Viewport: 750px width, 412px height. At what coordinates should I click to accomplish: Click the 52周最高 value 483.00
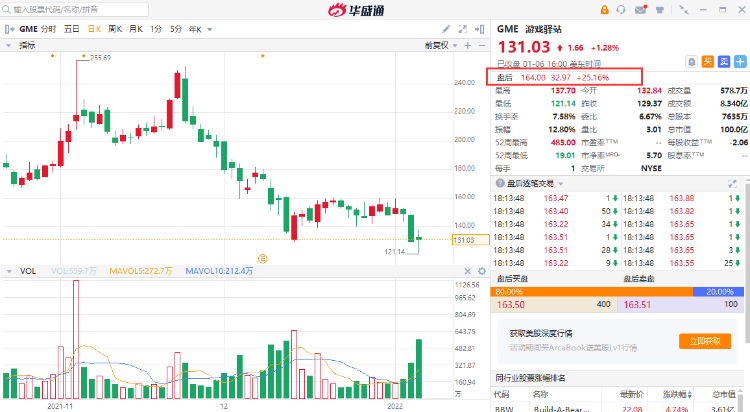point(563,143)
